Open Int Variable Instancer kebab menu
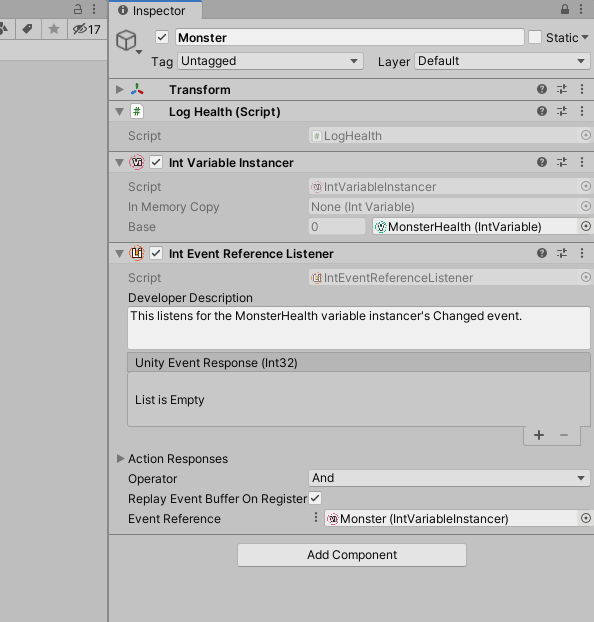 (x=582, y=162)
